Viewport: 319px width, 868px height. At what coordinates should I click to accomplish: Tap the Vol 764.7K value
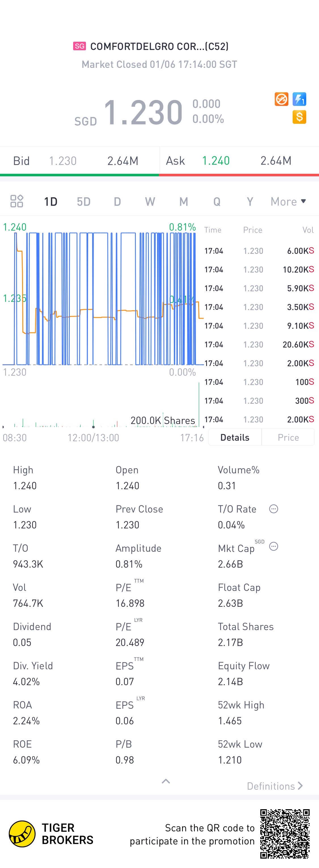coord(28,603)
